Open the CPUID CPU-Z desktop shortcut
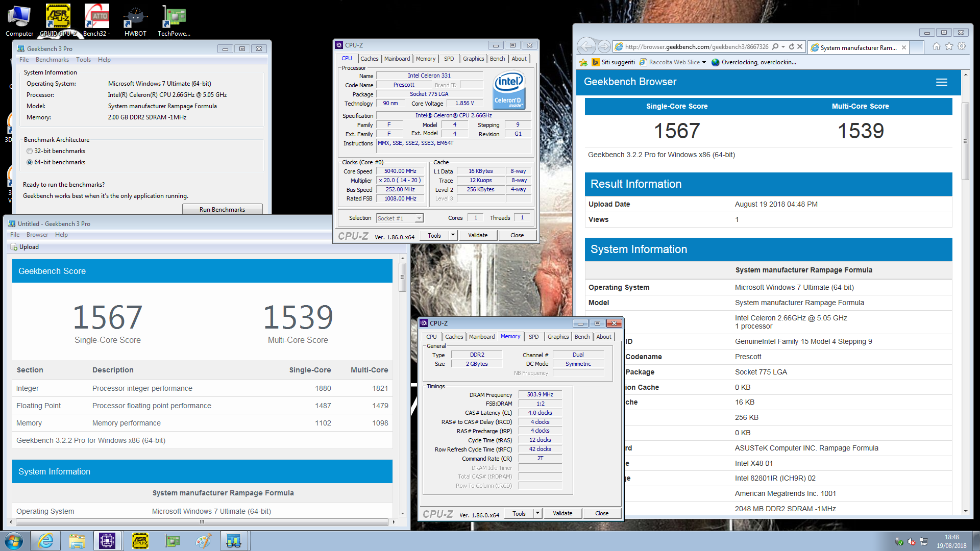The width and height of the screenshot is (980, 551). click(58, 20)
